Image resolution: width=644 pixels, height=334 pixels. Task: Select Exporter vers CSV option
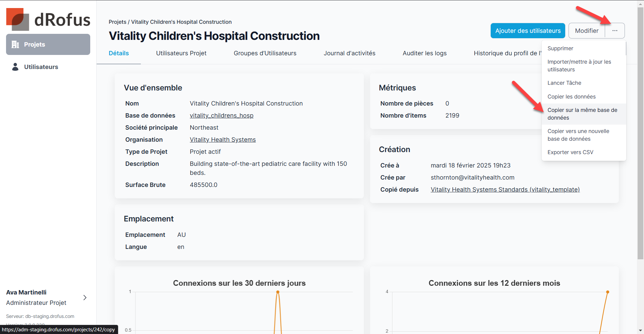click(x=570, y=152)
